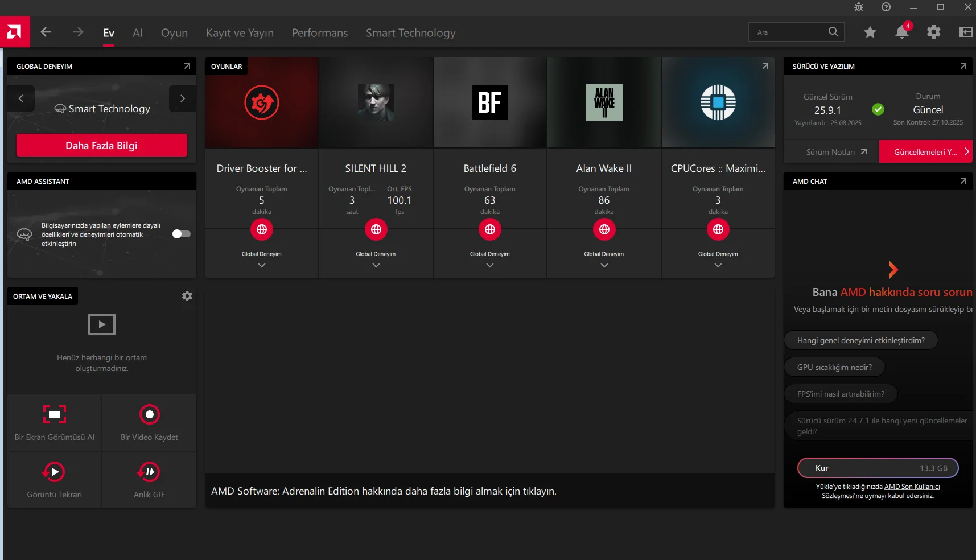Screen dimensions: 976x560
Task: Click SILENT HILL 2's Global Deneyim globe icon
Action: click(376, 229)
